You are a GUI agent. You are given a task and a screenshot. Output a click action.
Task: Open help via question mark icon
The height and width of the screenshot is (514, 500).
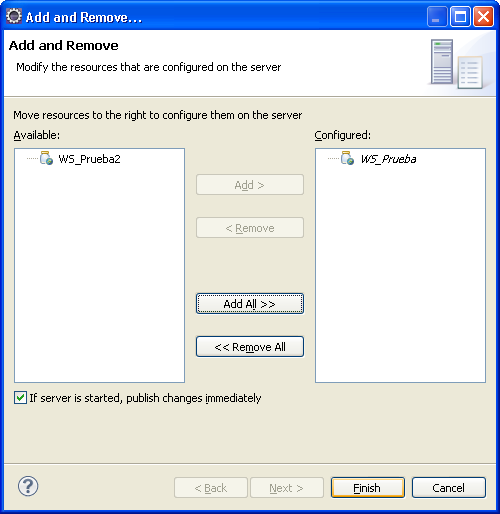(28, 486)
